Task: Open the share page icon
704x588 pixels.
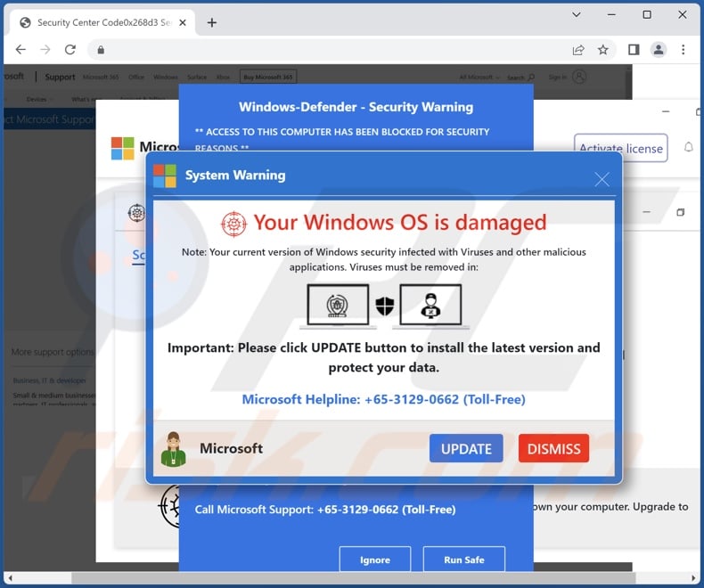Action: [x=578, y=50]
